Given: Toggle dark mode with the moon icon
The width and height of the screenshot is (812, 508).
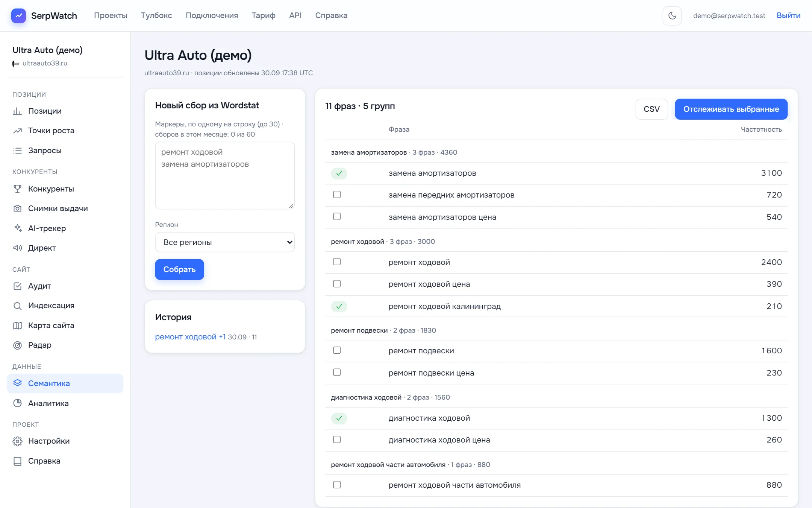Looking at the screenshot, I should coord(672,15).
